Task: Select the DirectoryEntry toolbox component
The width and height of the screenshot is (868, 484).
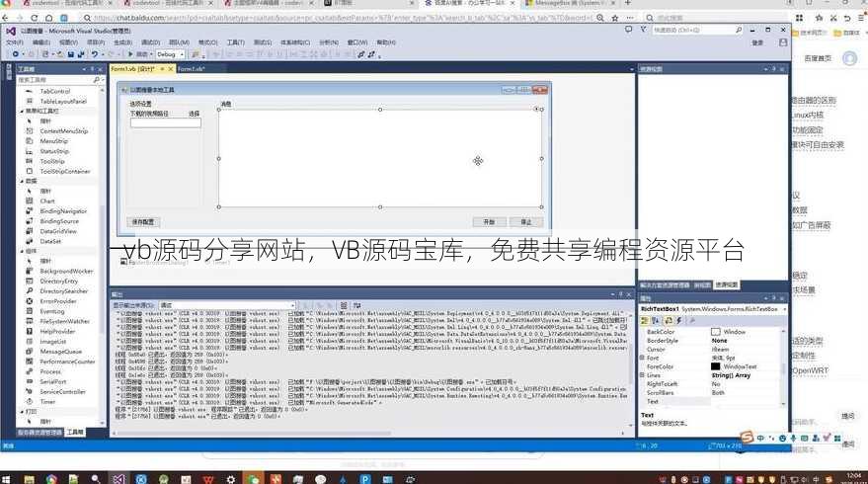Action: click(x=58, y=281)
